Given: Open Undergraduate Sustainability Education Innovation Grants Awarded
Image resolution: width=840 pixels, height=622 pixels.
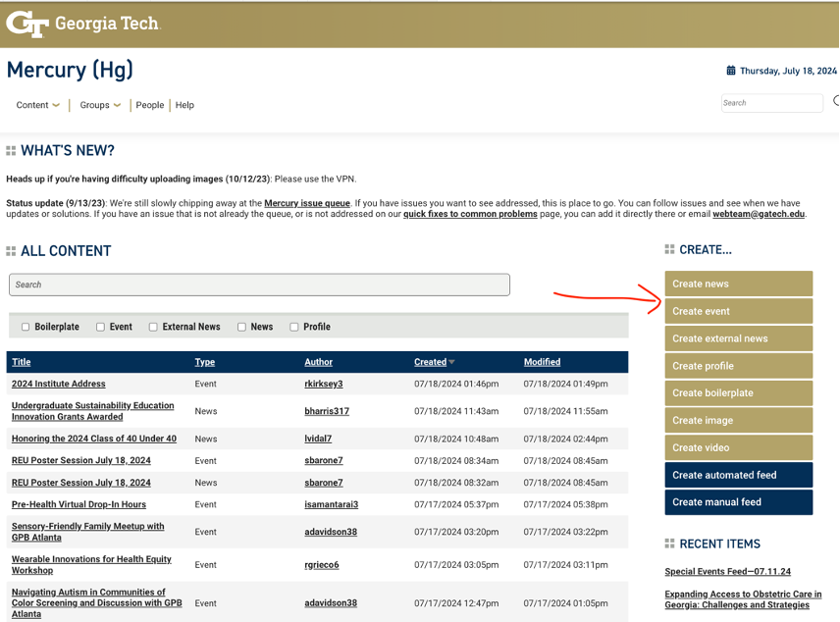Looking at the screenshot, I should pos(92,411).
